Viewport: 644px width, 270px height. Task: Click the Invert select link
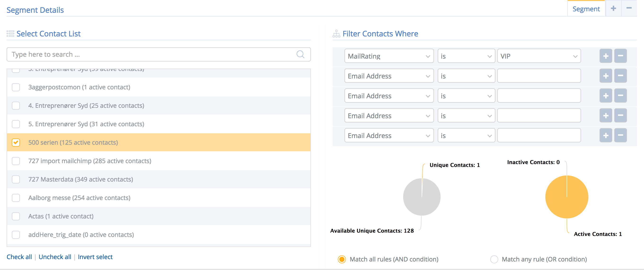95,257
